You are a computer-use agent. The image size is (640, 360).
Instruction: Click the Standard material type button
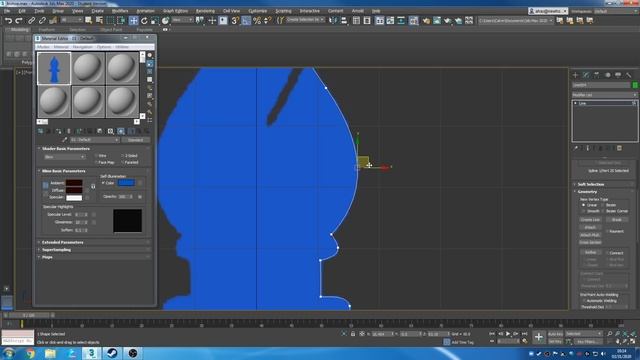(x=136, y=140)
